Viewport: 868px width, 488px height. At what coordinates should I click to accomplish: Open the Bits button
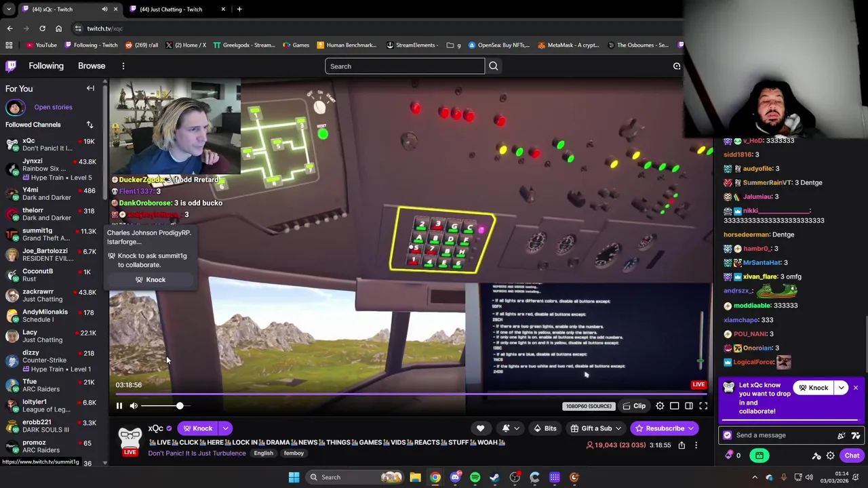pyautogui.click(x=545, y=428)
